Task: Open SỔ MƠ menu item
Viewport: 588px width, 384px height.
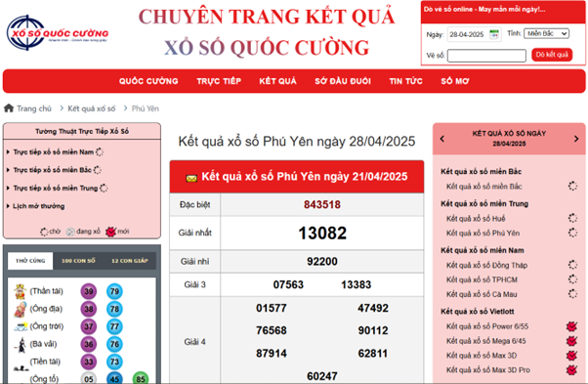Action: pos(455,81)
